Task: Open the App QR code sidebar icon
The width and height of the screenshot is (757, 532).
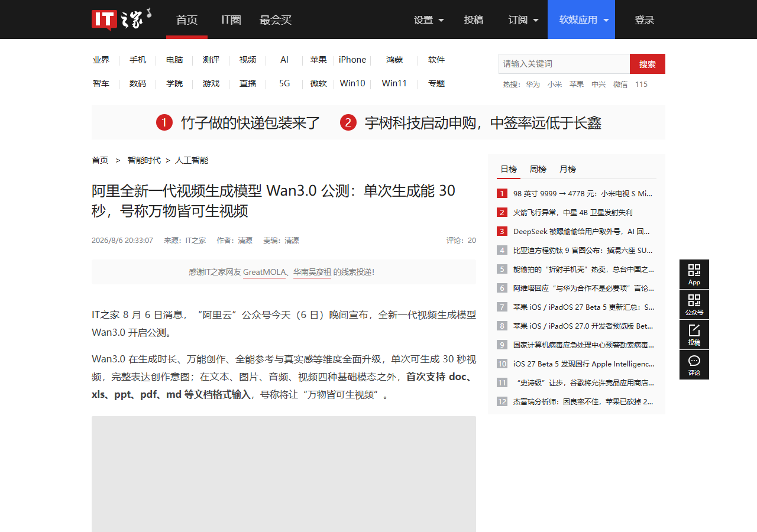Action: coord(694,275)
